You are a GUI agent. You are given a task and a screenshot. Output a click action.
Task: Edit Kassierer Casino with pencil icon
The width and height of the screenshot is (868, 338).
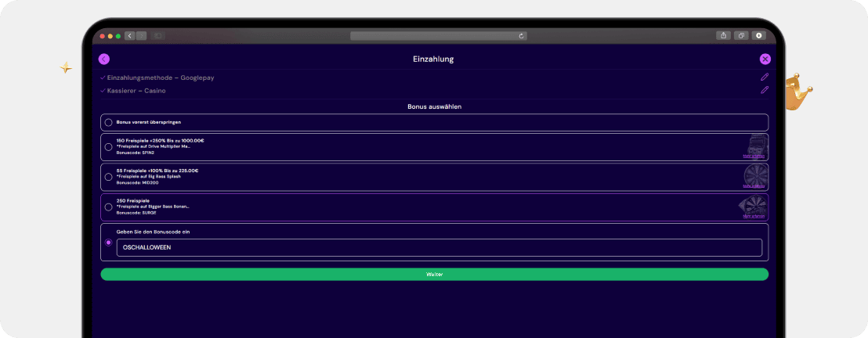click(765, 90)
